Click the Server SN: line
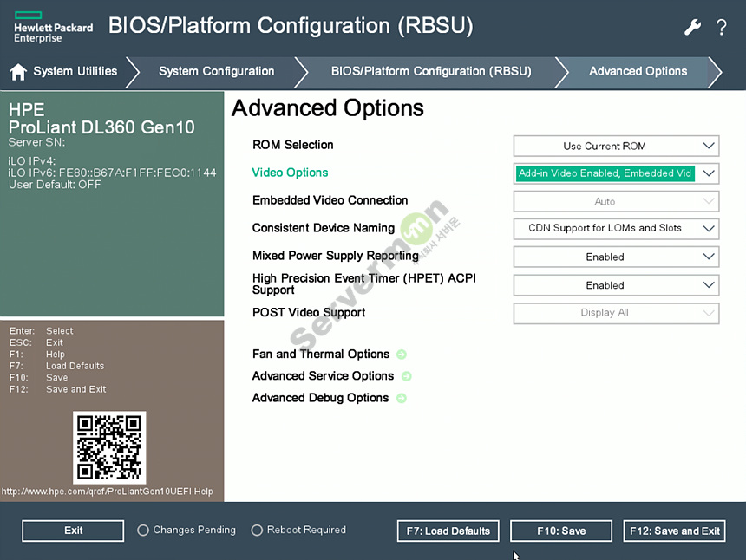This screenshot has height=560, width=746. (x=36, y=142)
